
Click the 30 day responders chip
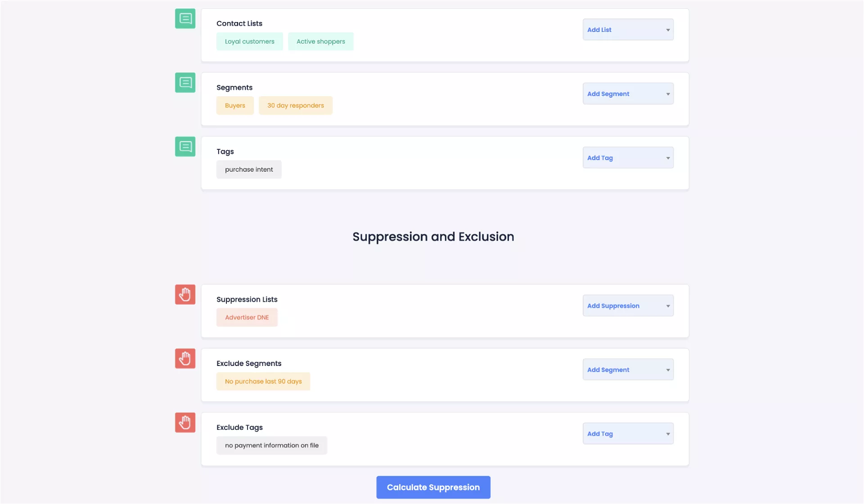295,106
